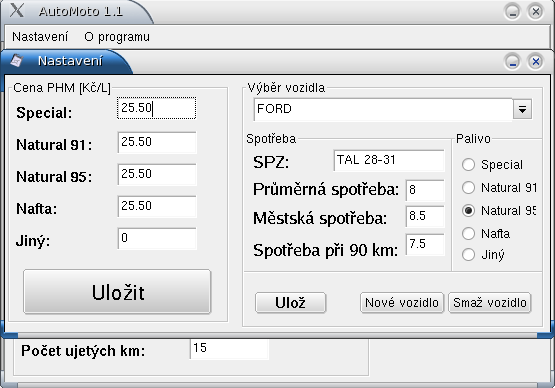555x388 pixels.
Task: Open the vehicle dropdown arrow
Action: click(x=522, y=109)
